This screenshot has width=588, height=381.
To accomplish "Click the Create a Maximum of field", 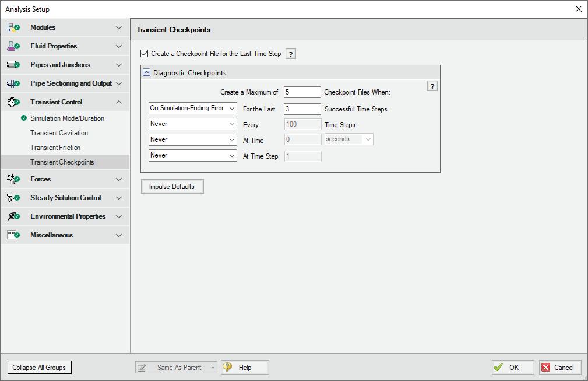I will tap(302, 92).
